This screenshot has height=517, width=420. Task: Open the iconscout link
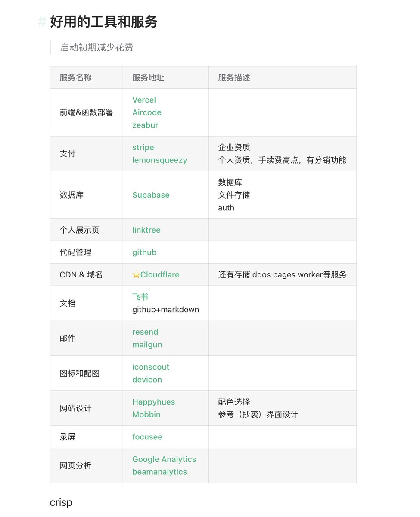pyautogui.click(x=151, y=367)
